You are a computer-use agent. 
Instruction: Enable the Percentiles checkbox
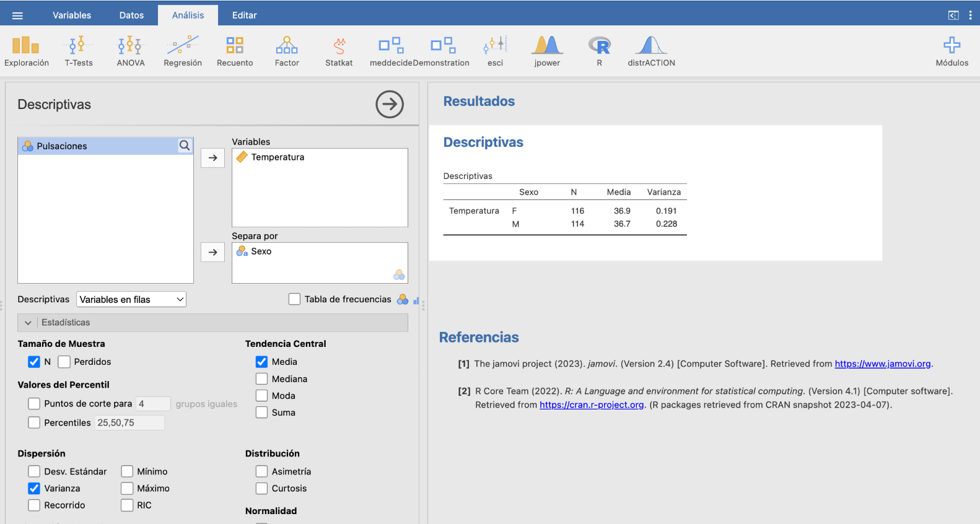[34, 423]
